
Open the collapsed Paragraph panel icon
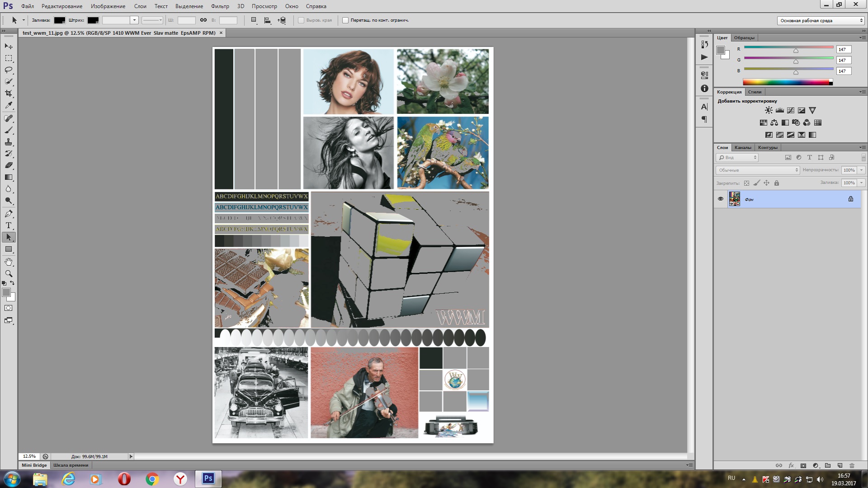click(x=704, y=119)
